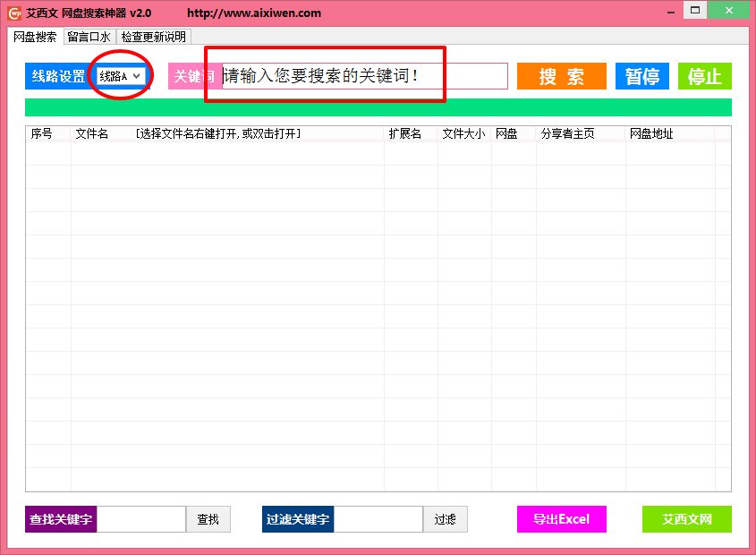Open the 检查更新说明 tab
756x555 pixels.
[150, 37]
